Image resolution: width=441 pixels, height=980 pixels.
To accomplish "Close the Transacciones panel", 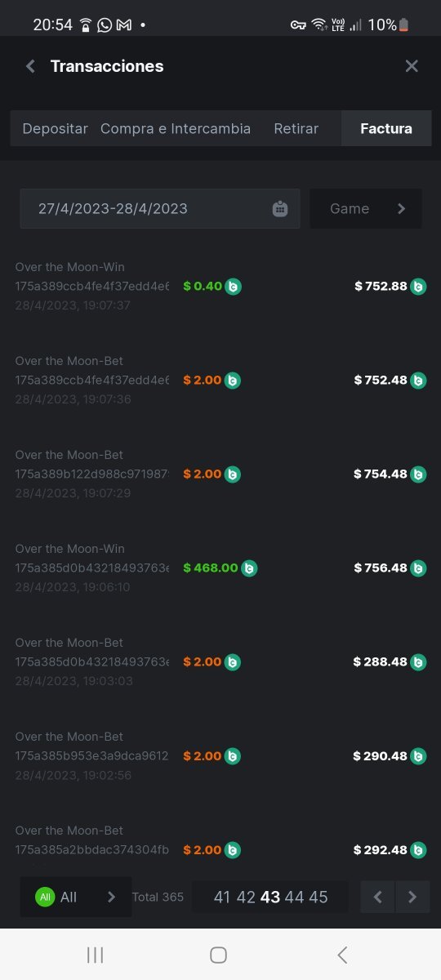I will click(x=412, y=66).
